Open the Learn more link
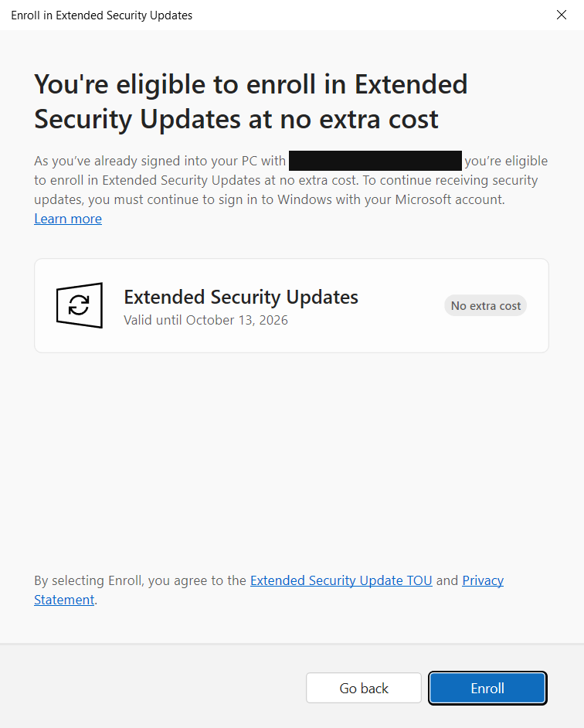This screenshot has height=728, width=584. point(68,219)
